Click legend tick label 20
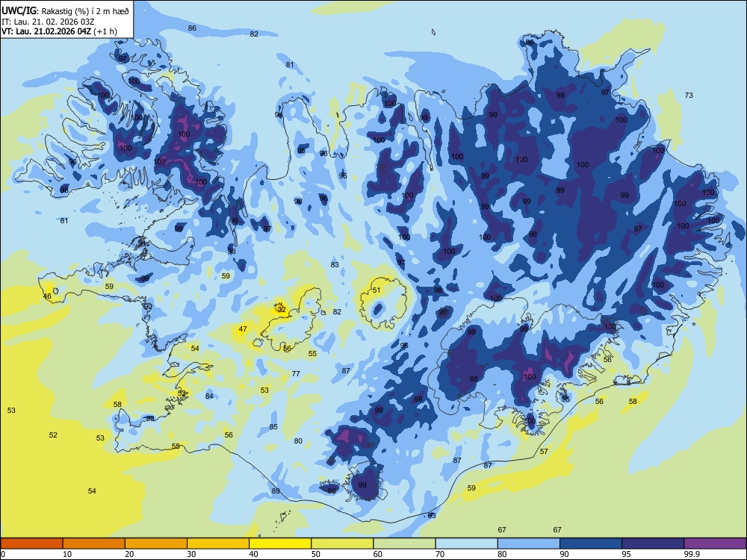 point(129,554)
